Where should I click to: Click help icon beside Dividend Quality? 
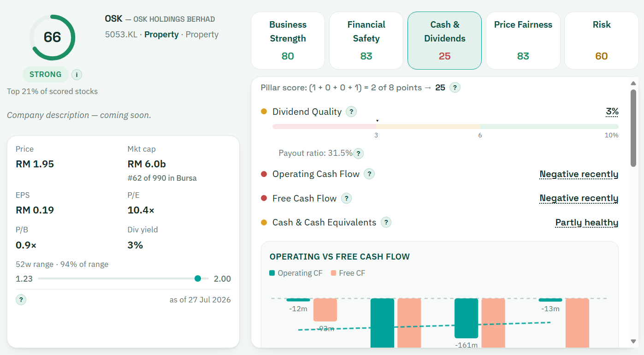click(351, 112)
